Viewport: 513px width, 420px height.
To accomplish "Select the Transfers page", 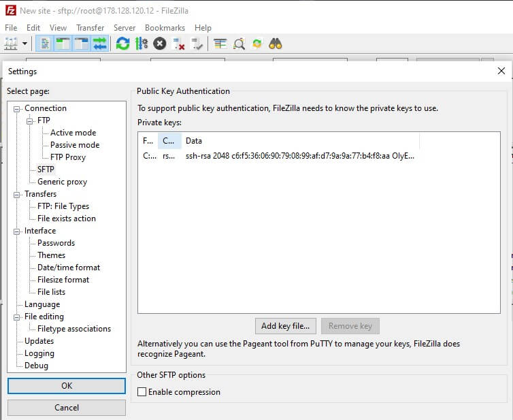I will (x=41, y=194).
